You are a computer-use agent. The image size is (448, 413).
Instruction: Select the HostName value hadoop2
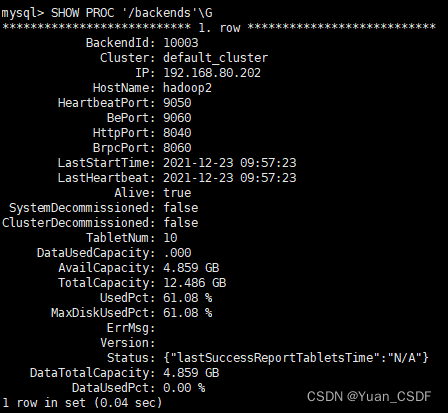[x=187, y=88]
